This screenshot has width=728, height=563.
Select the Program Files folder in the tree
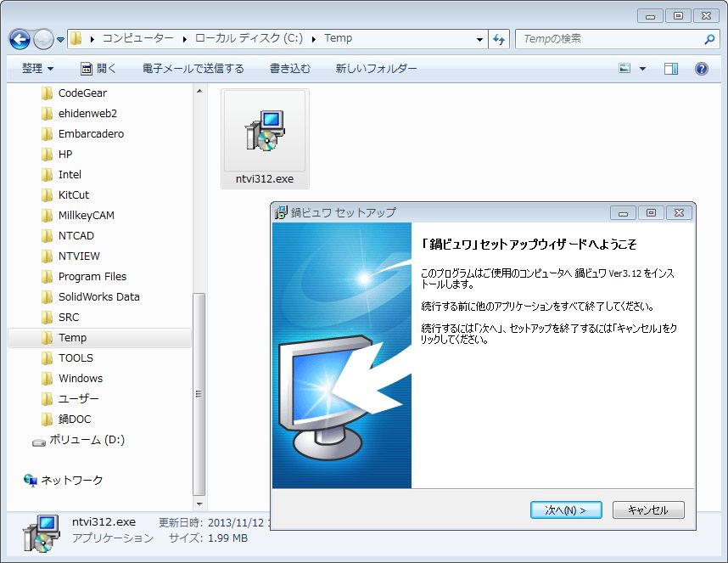click(x=92, y=277)
